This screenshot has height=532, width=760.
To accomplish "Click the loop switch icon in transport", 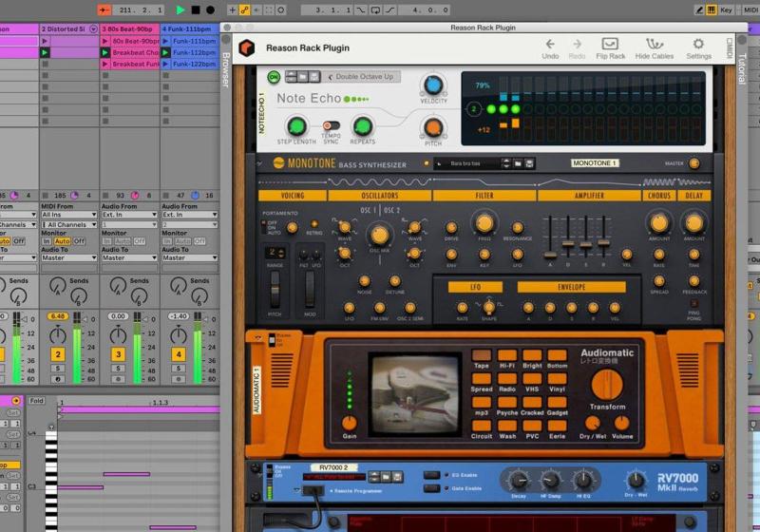I will coord(375,9).
